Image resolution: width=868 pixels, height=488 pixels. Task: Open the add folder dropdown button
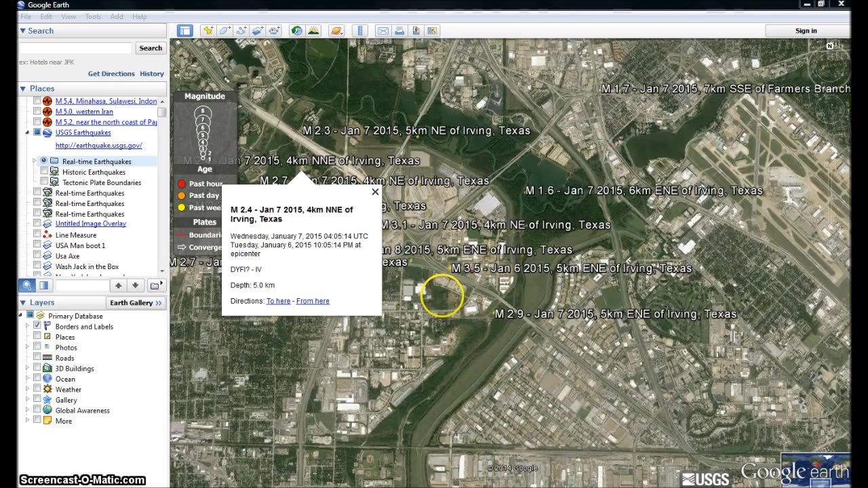157,285
